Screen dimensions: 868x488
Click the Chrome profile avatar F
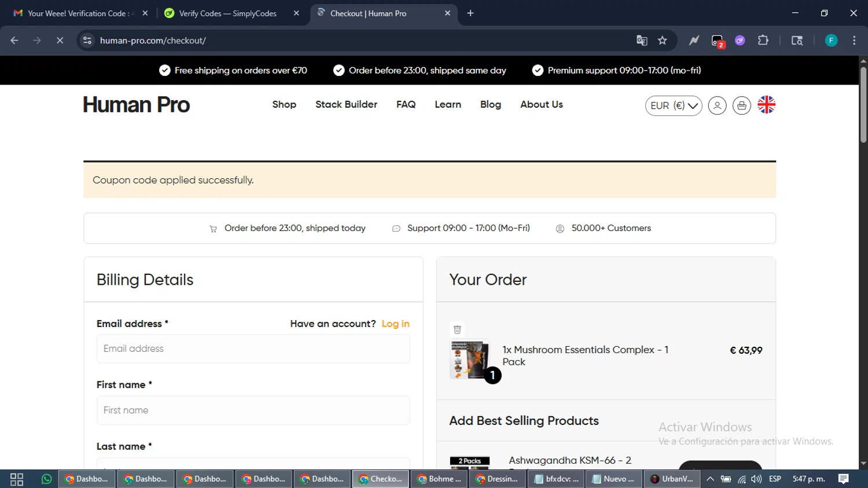click(x=831, y=41)
